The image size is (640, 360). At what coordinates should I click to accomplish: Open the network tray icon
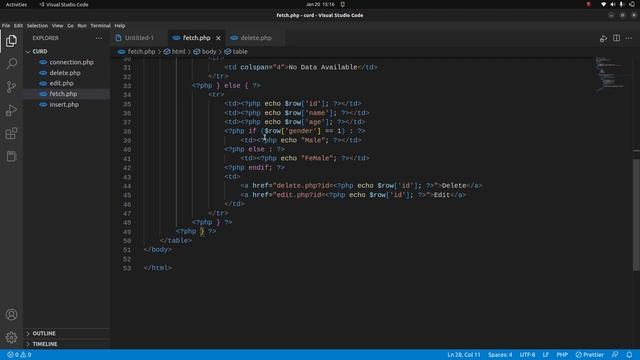pyautogui.click(x=603, y=4)
